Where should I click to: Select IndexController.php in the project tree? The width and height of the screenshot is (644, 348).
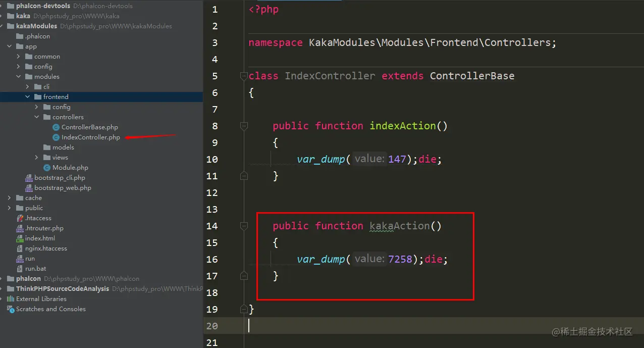click(91, 137)
